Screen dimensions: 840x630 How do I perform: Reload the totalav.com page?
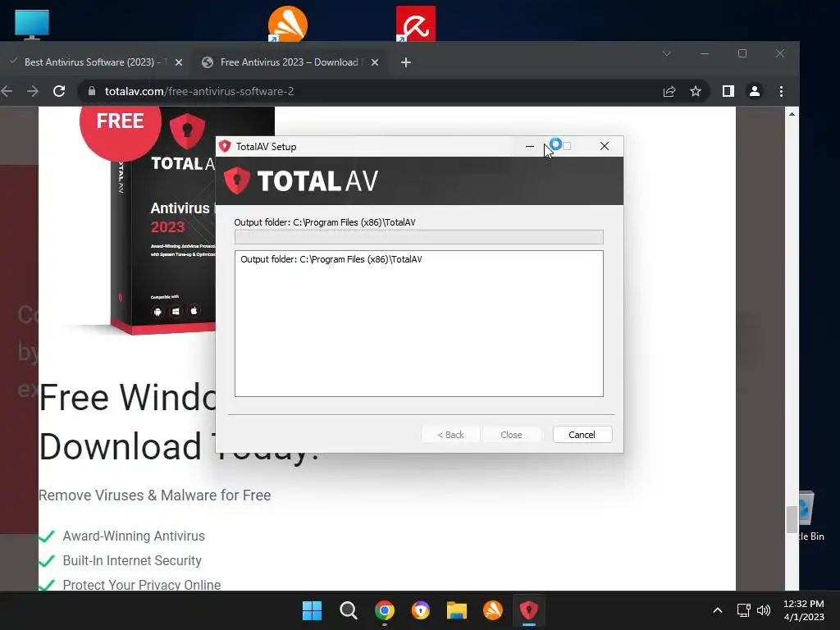tap(59, 91)
